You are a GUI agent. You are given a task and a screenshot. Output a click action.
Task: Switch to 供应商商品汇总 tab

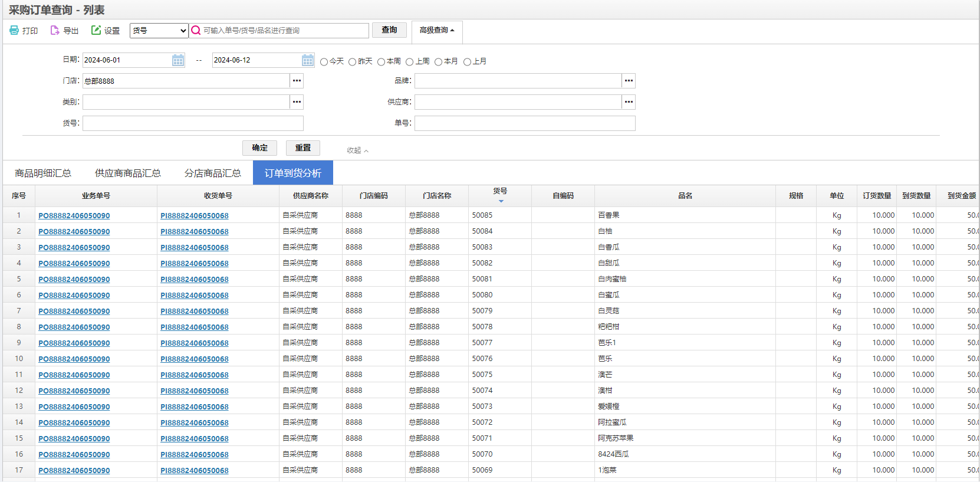pos(128,173)
